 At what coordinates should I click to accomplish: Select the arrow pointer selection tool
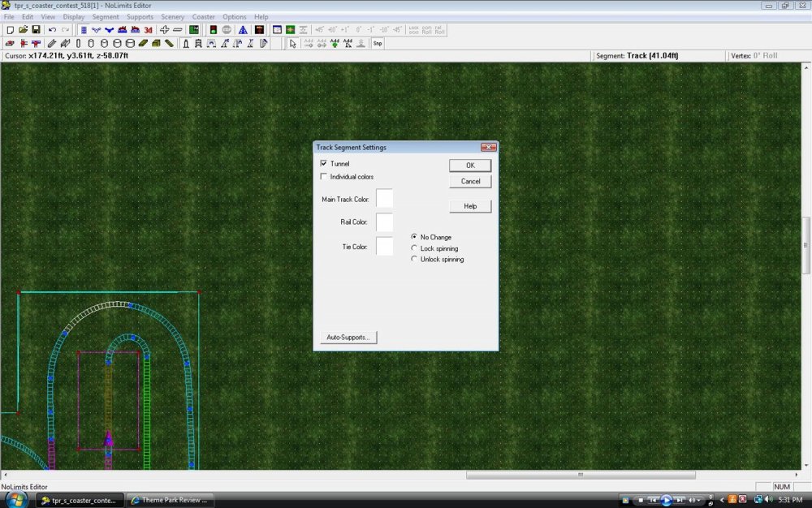[293, 44]
